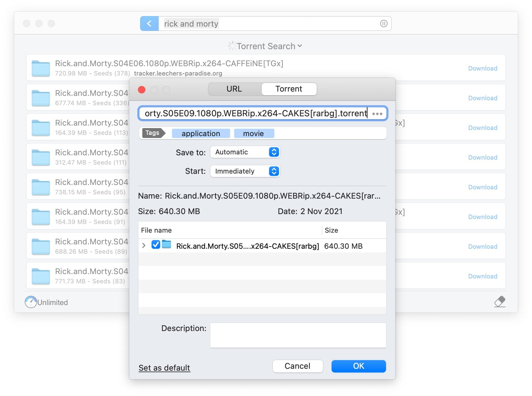The height and width of the screenshot is (396, 532).
Task: Click the three-dots browse button in the torrent field
Action: pyautogui.click(x=377, y=114)
